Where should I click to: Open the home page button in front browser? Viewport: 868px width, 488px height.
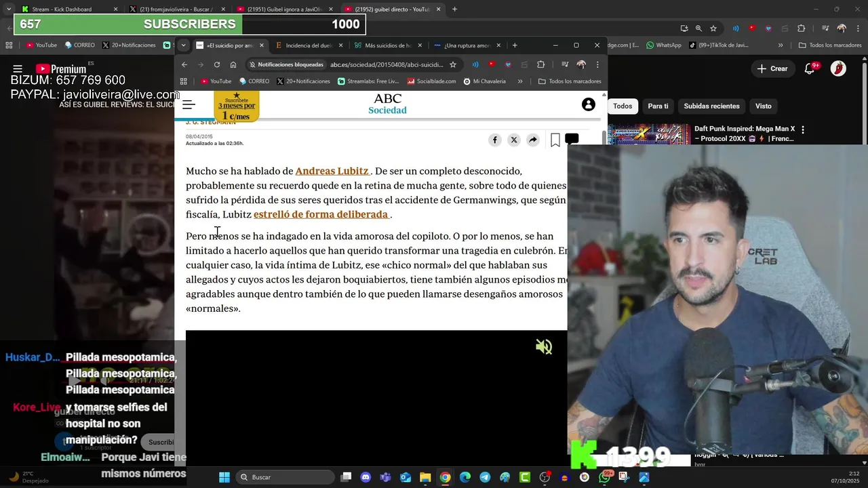(x=233, y=64)
